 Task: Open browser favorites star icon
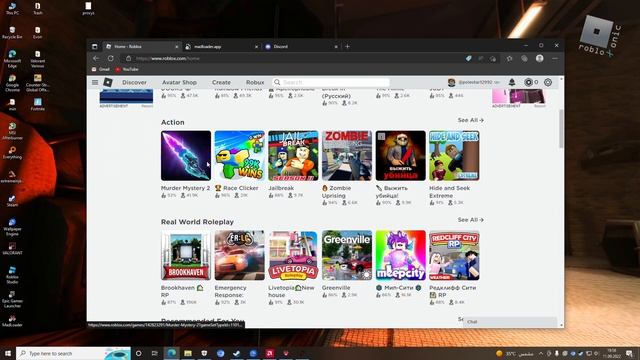pyautogui.click(x=510, y=58)
